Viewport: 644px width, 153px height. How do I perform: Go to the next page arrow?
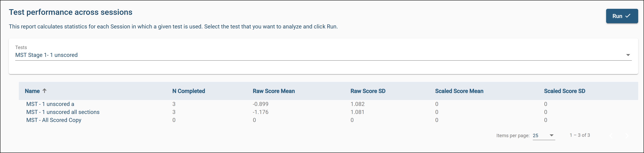point(627,136)
